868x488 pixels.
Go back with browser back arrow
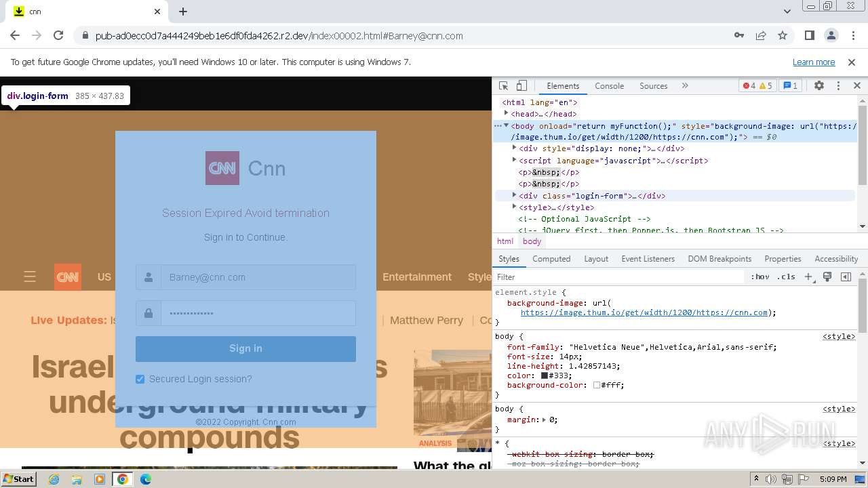pyautogui.click(x=15, y=35)
